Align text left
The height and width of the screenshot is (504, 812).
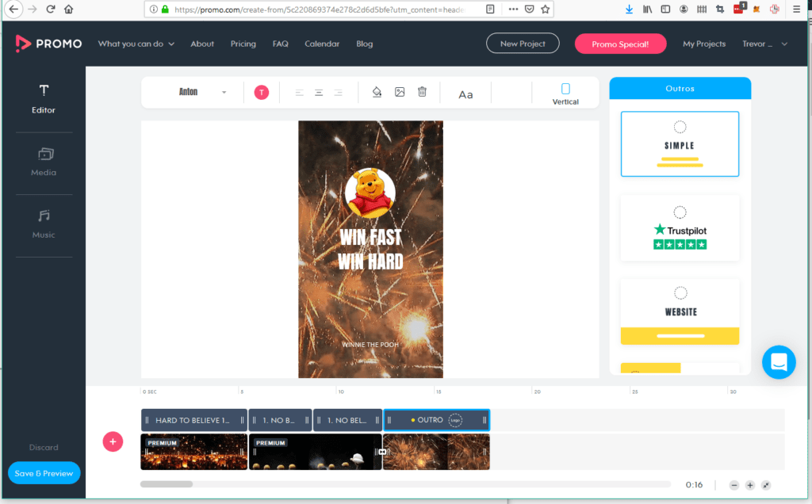299,93
